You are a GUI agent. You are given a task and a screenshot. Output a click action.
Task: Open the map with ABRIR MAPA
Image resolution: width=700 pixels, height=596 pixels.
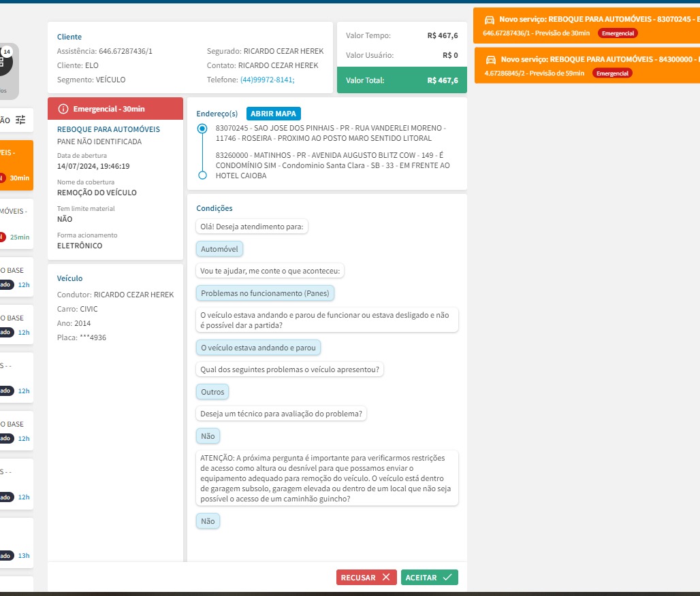pos(273,114)
